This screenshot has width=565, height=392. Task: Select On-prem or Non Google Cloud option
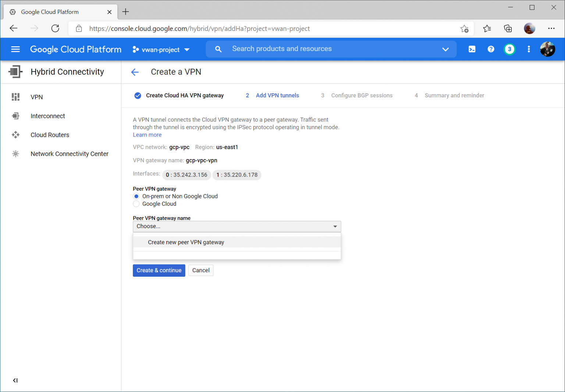tap(136, 196)
